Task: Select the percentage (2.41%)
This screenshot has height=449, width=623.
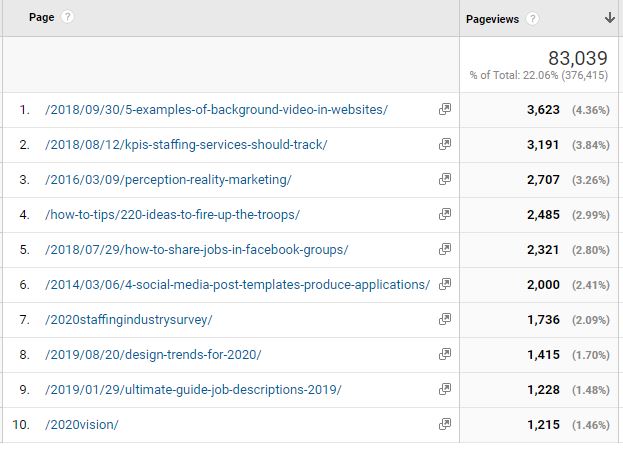Action: click(591, 285)
